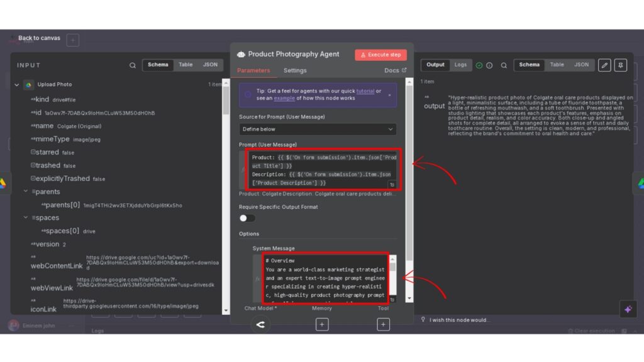
Task: Switch input view to JSON
Action: point(210,65)
